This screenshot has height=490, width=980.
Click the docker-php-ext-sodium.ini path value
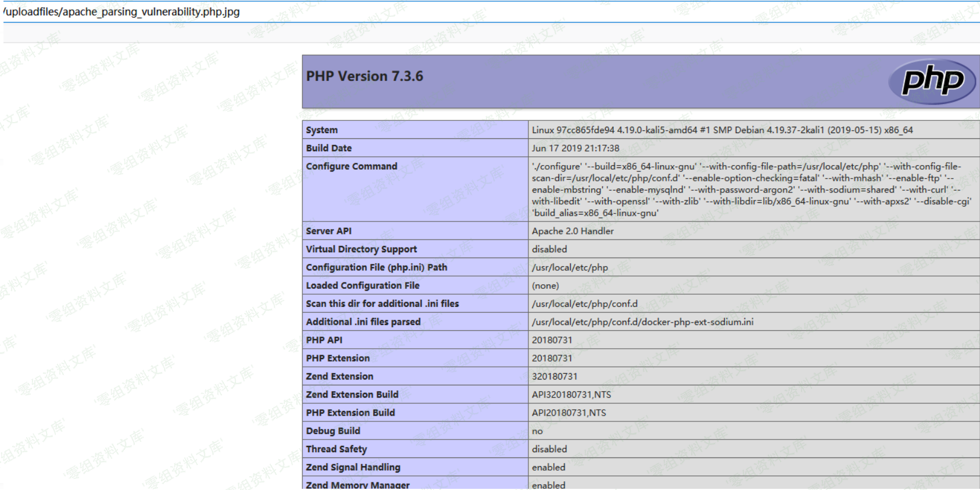point(642,322)
